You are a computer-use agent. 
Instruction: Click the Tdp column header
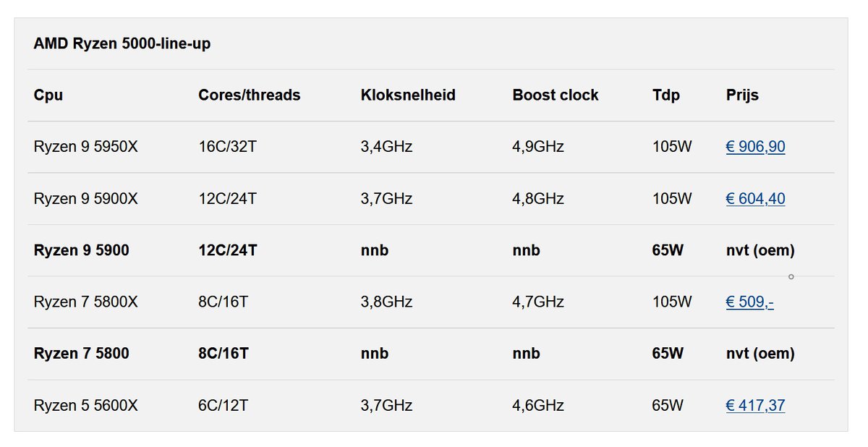click(666, 95)
